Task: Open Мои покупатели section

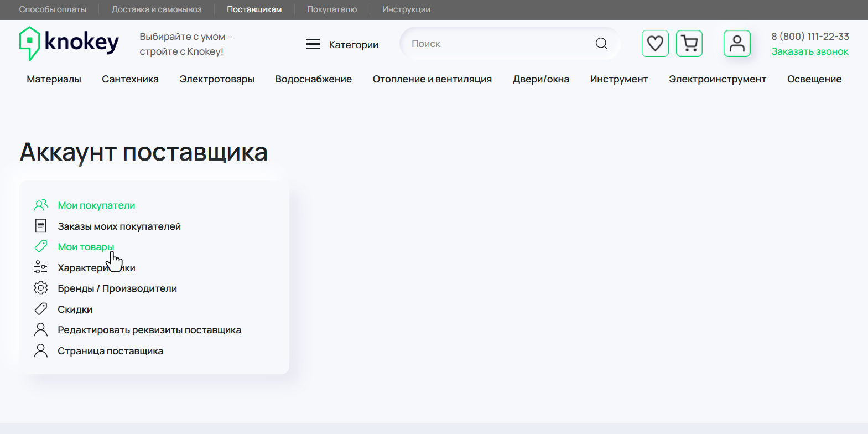Action: click(x=96, y=205)
